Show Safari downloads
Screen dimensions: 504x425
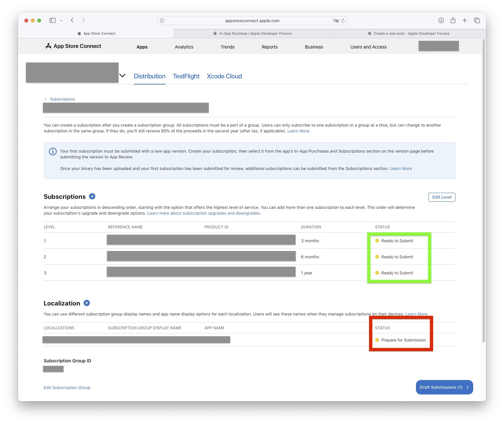click(441, 20)
